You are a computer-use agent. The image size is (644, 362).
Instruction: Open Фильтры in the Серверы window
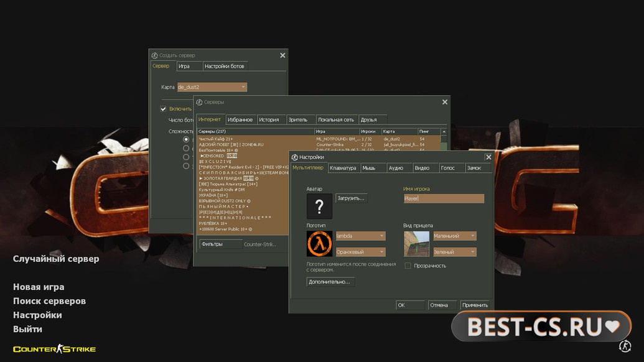click(220, 244)
